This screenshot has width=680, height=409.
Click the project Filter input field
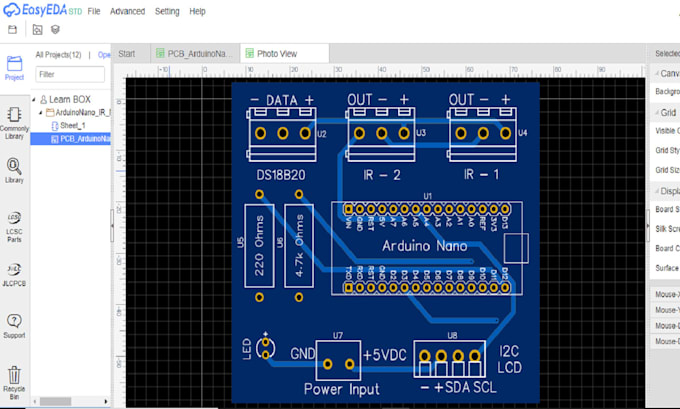coord(70,74)
